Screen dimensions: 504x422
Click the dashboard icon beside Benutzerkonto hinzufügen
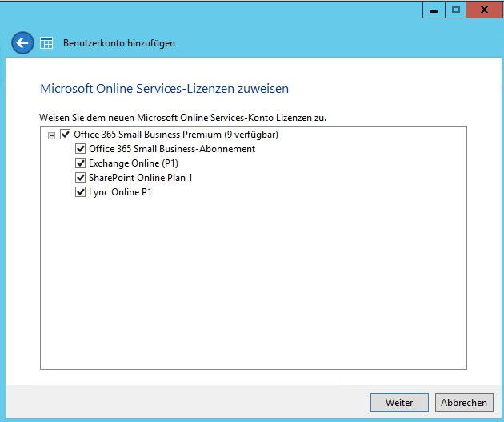46,43
